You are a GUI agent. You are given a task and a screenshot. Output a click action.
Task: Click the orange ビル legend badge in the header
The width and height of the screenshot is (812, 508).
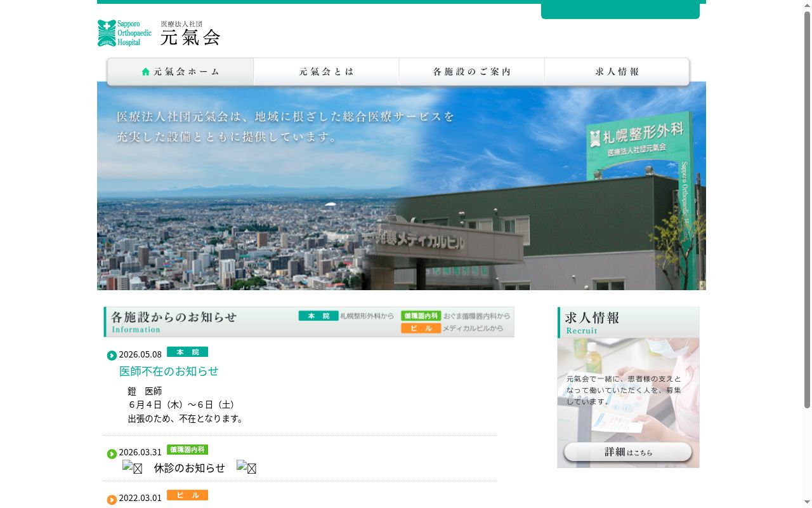point(421,328)
